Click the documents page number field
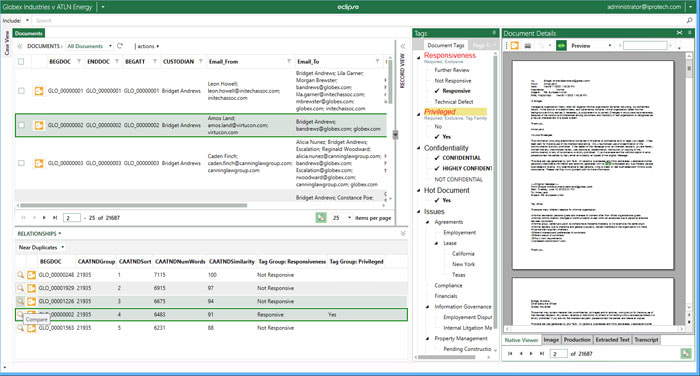Image resolution: width=700 pixels, height=376 pixels. click(72, 218)
